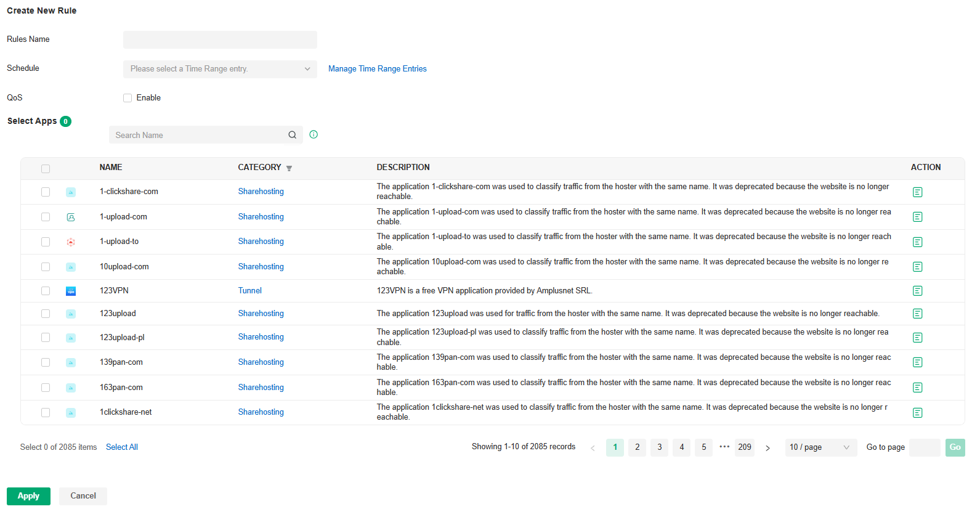Open details icon for 1-upload-com
Image resolution: width=980 pixels, height=509 pixels.
tap(917, 217)
